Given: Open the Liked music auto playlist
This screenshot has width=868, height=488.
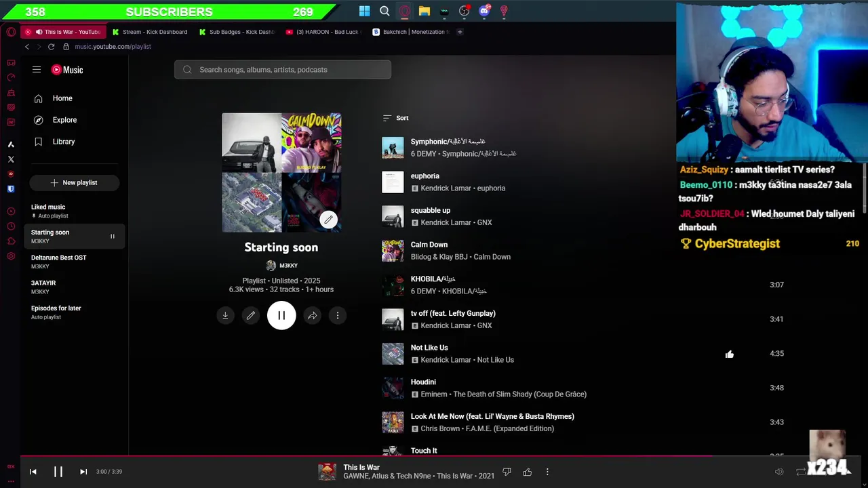Looking at the screenshot, I should [x=75, y=211].
